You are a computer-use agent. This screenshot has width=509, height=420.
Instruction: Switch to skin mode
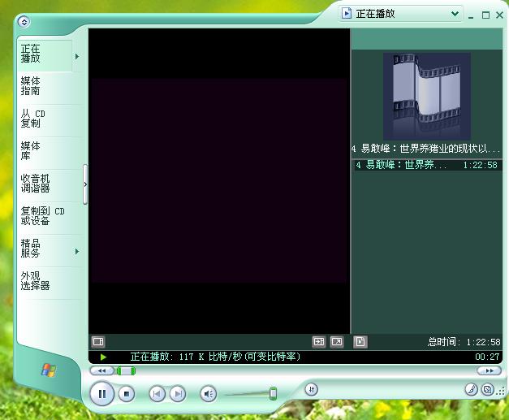tap(487, 389)
